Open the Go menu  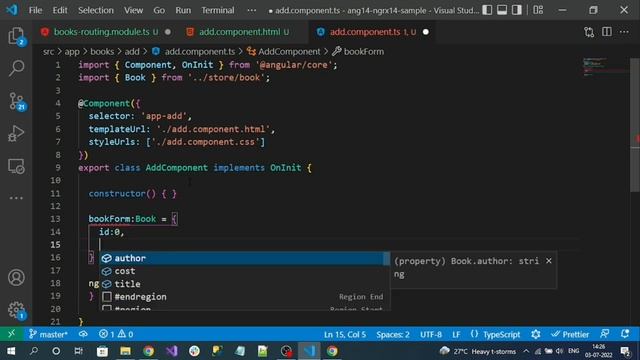pyautogui.click(x=159, y=10)
